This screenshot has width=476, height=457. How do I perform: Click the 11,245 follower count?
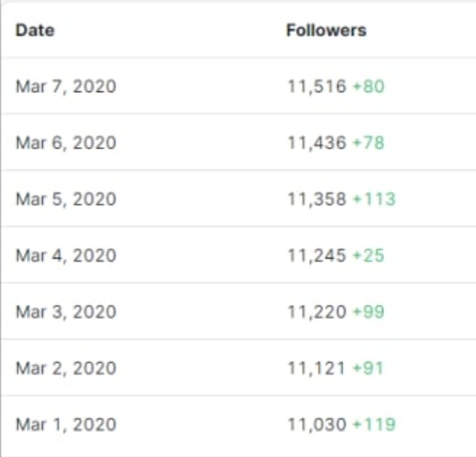click(x=317, y=256)
